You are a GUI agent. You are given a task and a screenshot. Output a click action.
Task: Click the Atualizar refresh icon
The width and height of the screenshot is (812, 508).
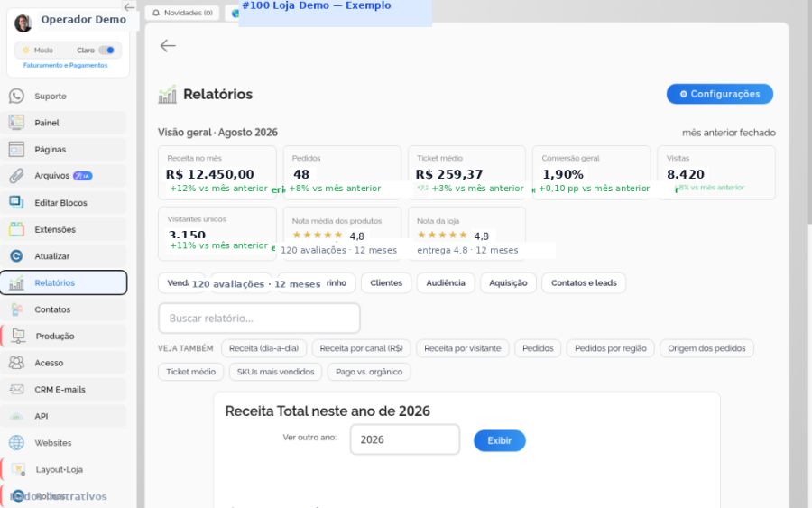point(16,256)
